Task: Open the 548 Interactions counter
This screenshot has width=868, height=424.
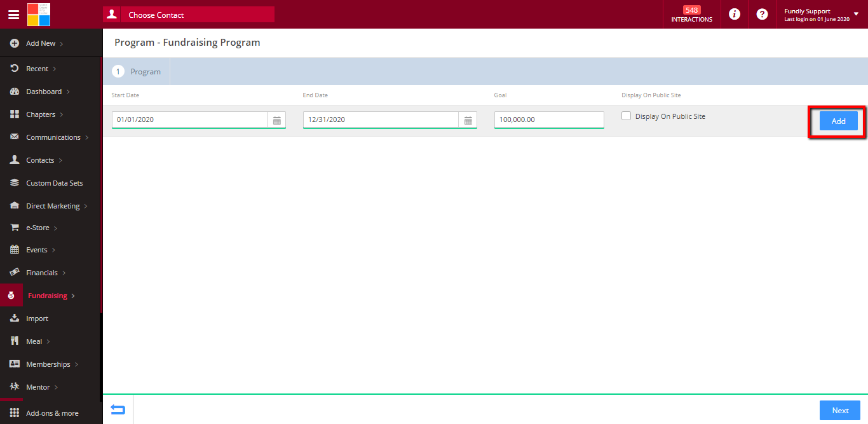Action: 691,14
